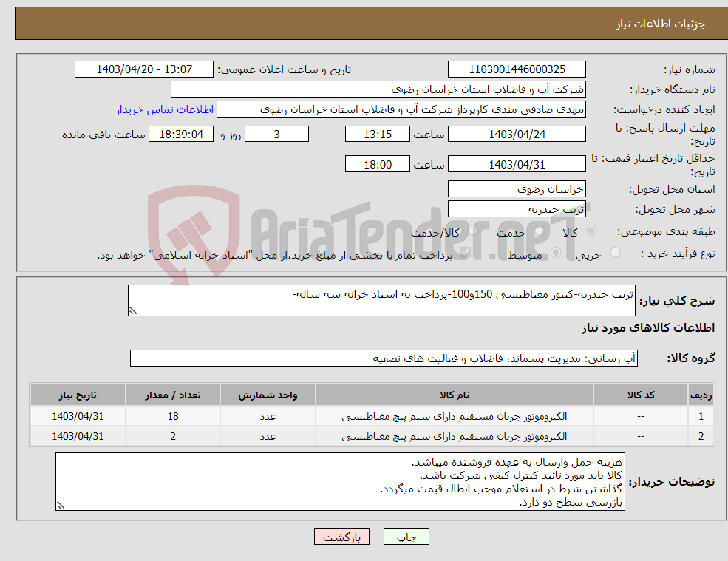Click the بازگشت (back) button
The height and width of the screenshot is (561, 728).
pos(341,537)
